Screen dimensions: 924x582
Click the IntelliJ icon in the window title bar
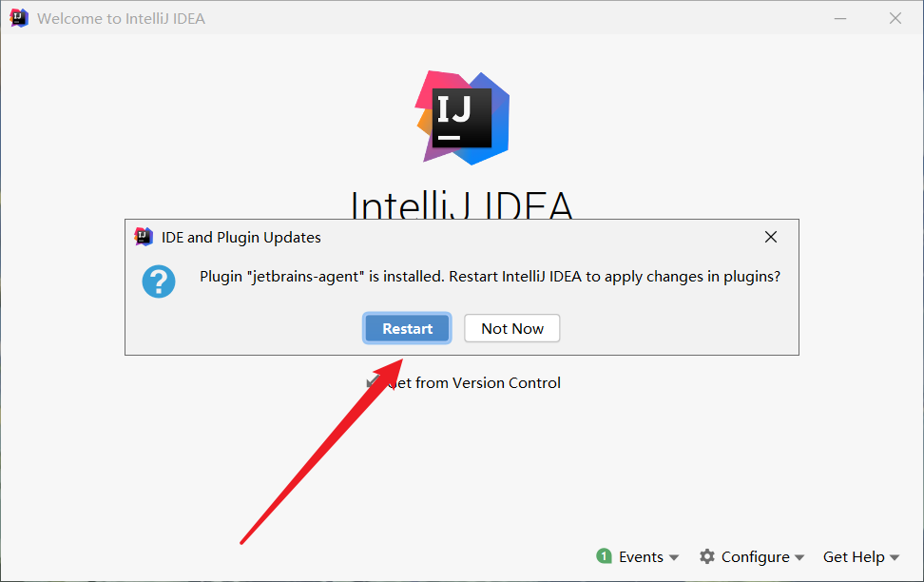coord(19,18)
